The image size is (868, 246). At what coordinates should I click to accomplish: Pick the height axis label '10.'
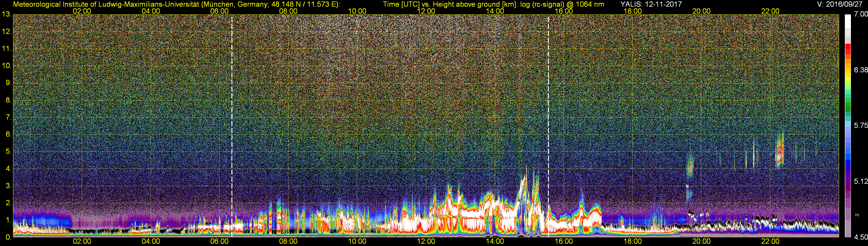[x=6, y=66]
